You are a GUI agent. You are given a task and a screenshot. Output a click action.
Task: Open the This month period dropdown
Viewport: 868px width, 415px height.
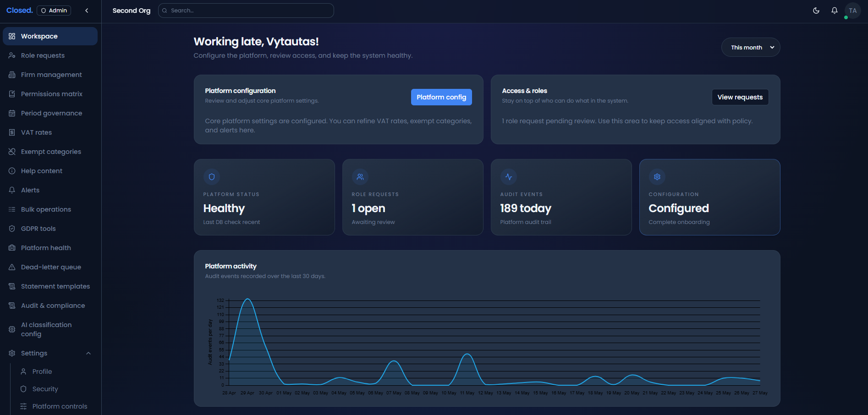pos(751,47)
